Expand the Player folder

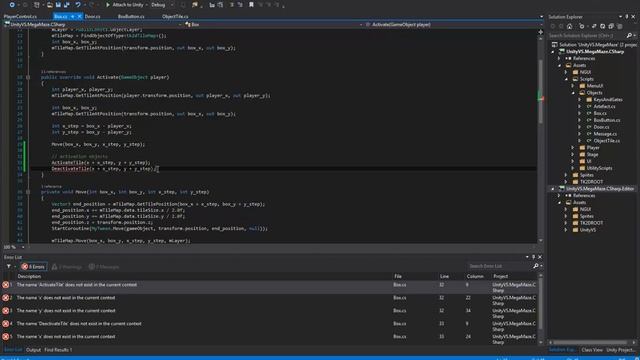click(573, 148)
